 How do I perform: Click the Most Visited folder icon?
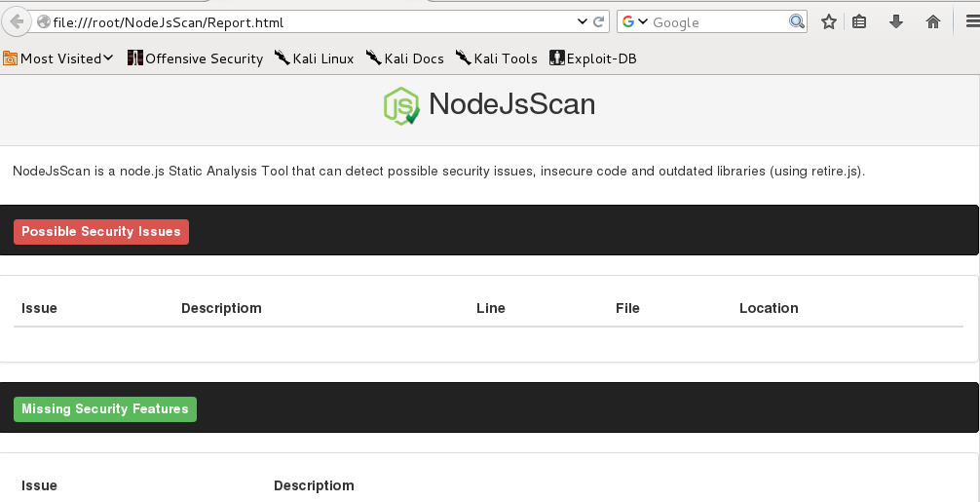[x=10, y=58]
